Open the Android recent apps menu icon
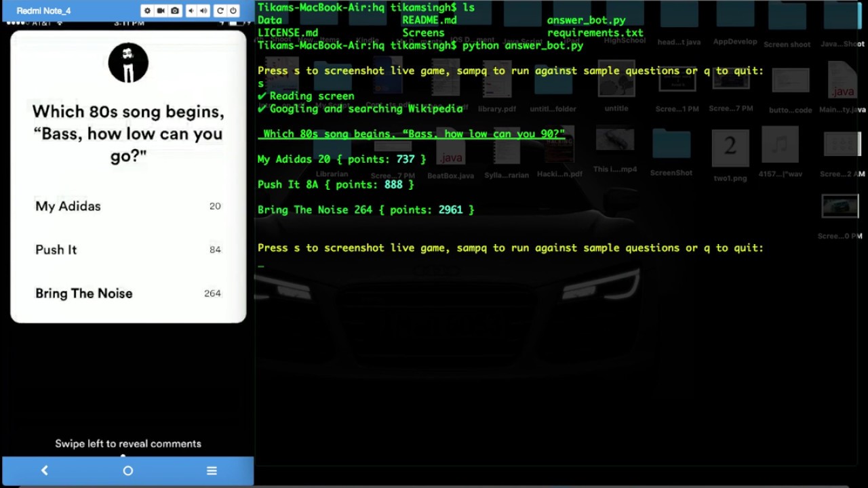868x488 pixels. pyautogui.click(x=212, y=470)
